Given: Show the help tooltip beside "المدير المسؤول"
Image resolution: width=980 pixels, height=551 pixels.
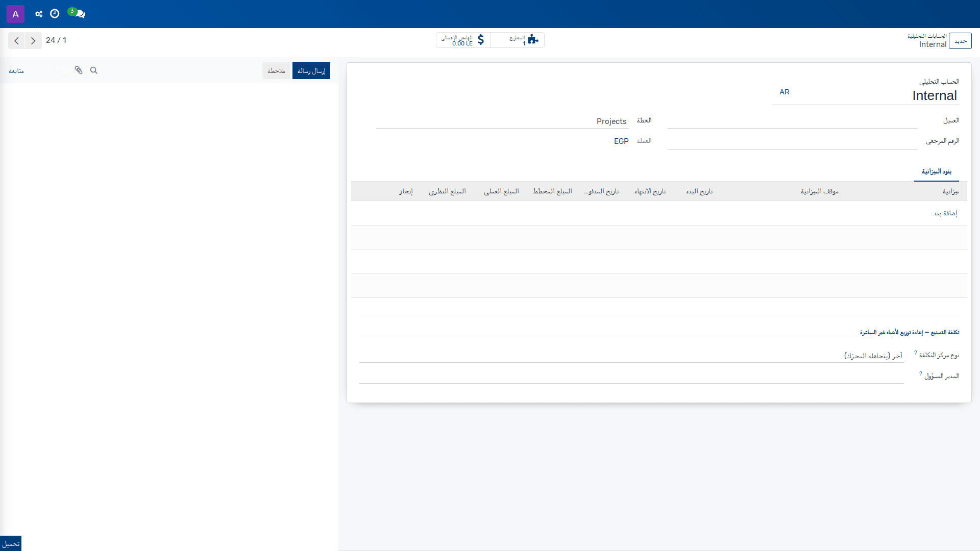Looking at the screenshot, I should click(921, 373).
